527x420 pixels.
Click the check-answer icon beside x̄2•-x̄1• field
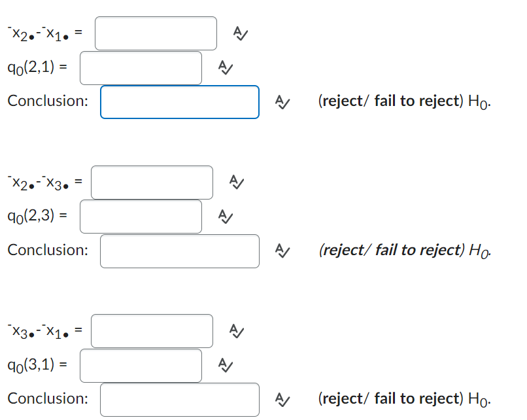coord(241,34)
